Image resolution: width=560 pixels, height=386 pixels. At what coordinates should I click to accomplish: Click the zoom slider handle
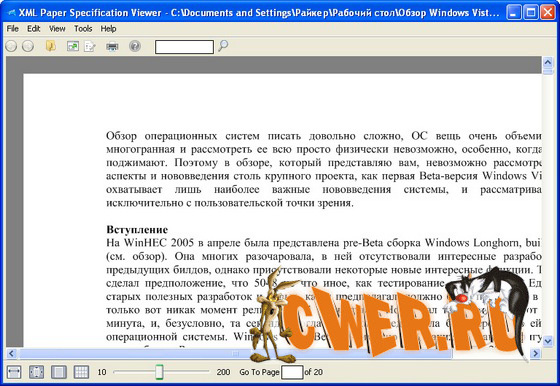(x=159, y=372)
